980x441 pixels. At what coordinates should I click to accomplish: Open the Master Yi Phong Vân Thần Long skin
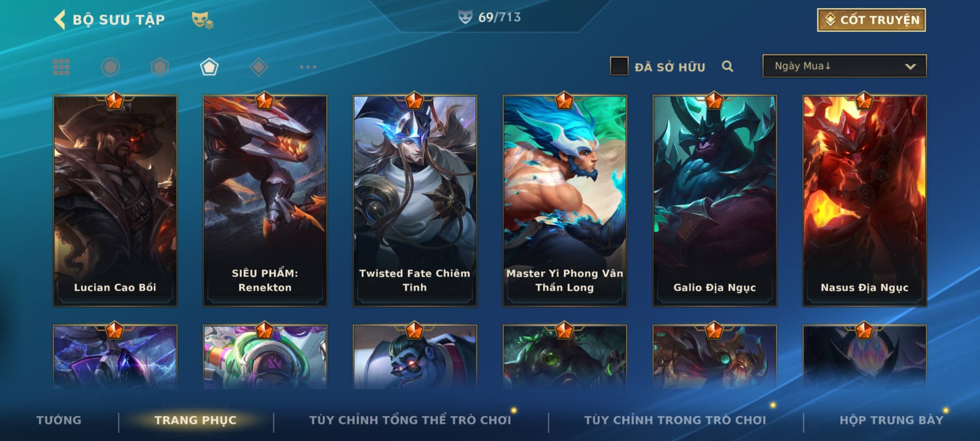click(x=565, y=201)
